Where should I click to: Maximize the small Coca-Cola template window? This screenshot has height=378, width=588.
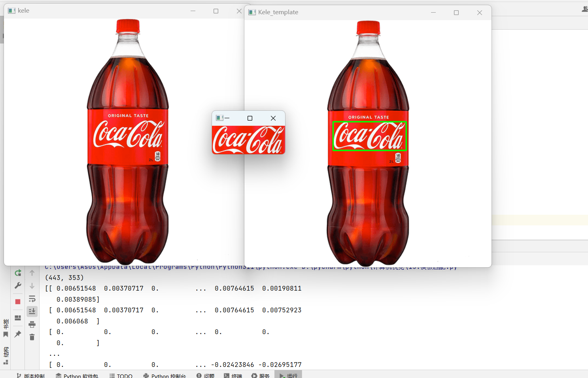point(250,118)
